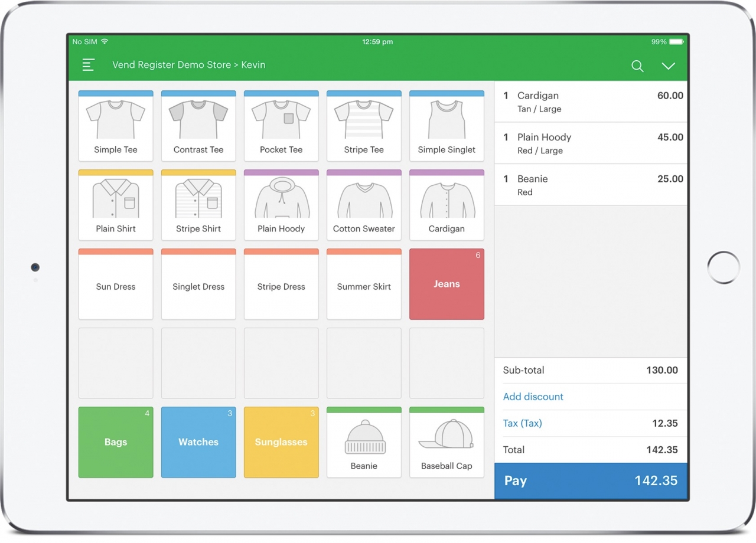
Task: Expand the header chevron dropdown
Action: (668, 66)
